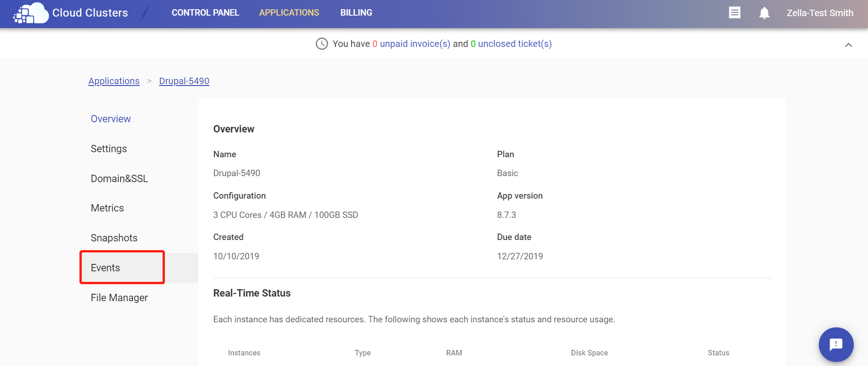The height and width of the screenshot is (366, 868).
Task: Click the Status column header
Action: [x=719, y=353]
